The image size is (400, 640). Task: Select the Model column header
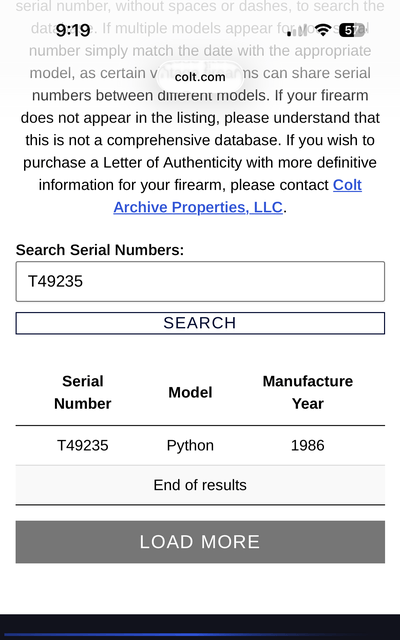190,392
